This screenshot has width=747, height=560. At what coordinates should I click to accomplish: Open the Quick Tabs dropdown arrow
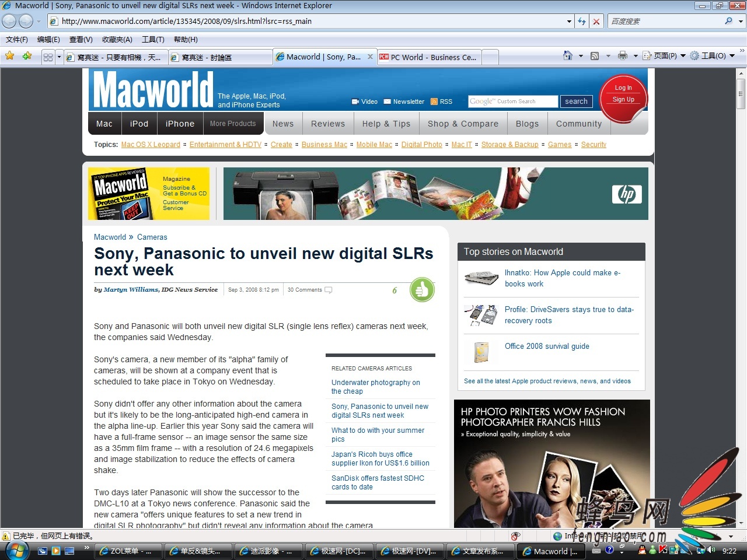pyautogui.click(x=59, y=57)
